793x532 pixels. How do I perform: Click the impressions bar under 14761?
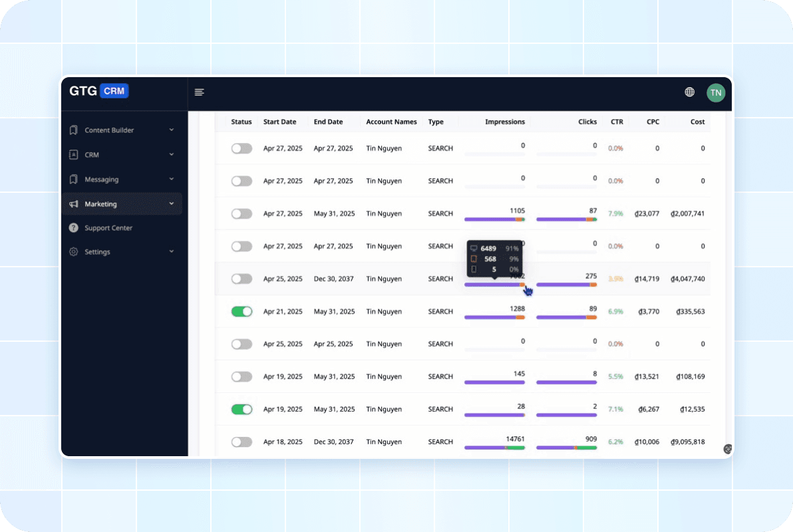click(x=494, y=448)
